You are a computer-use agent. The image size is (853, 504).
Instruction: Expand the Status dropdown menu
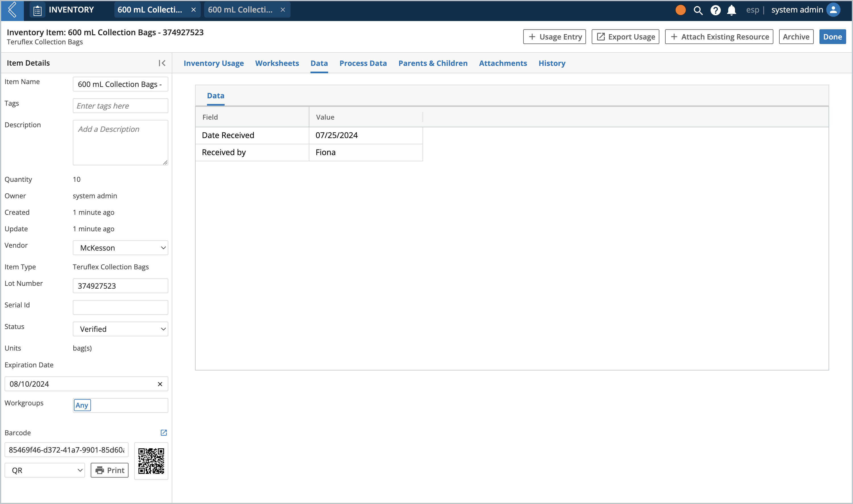120,329
